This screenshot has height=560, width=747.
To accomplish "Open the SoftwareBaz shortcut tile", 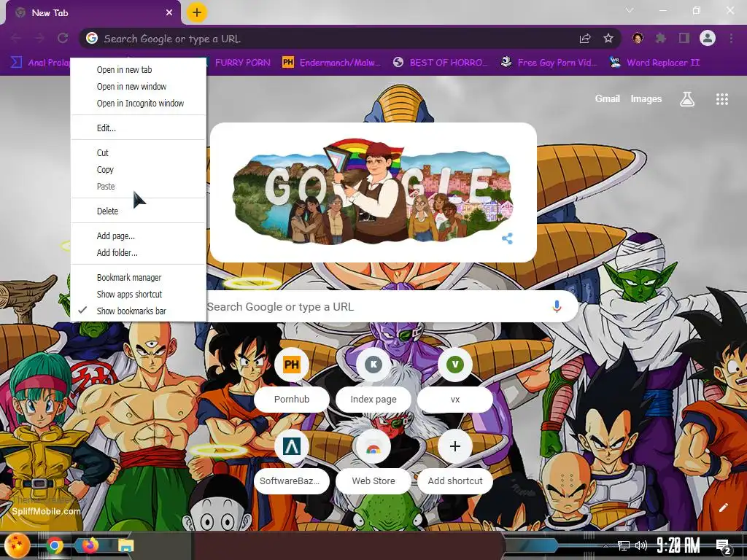I will coord(292,462).
